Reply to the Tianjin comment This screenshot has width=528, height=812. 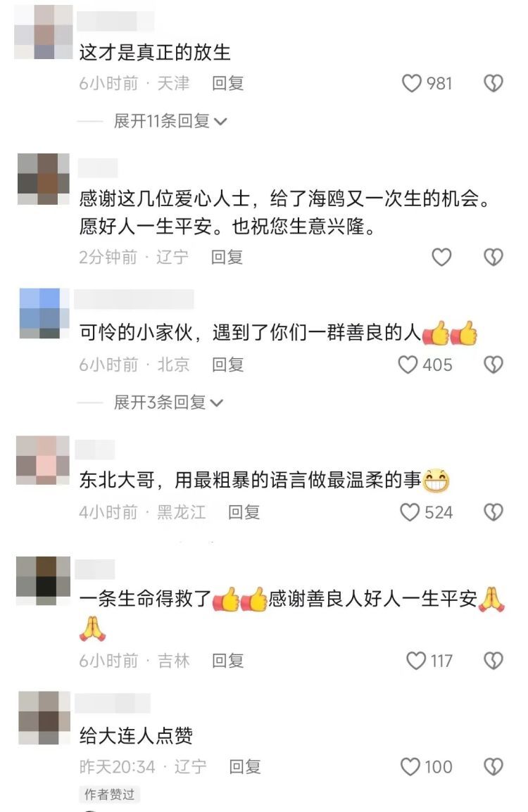click(x=227, y=83)
